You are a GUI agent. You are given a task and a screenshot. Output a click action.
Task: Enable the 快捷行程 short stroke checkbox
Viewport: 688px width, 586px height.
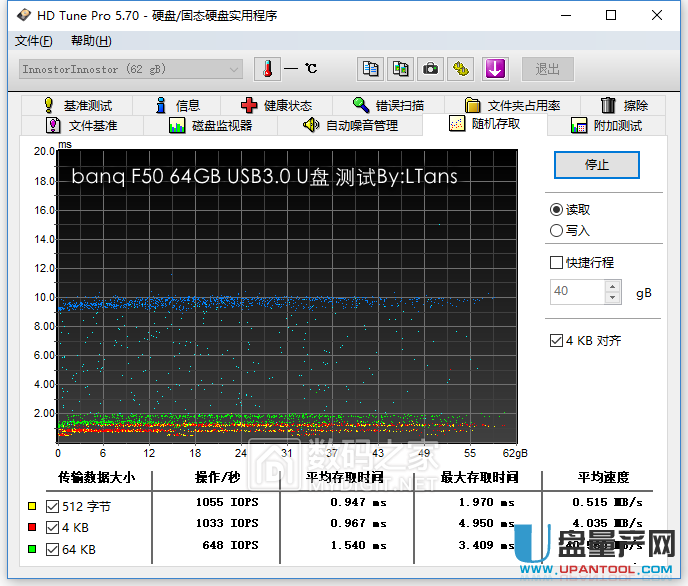[x=557, y=263]
